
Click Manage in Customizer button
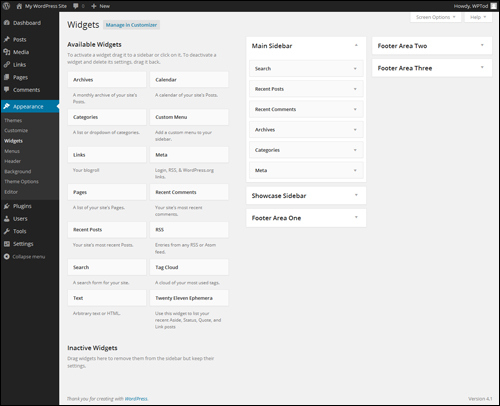(131, 25)
